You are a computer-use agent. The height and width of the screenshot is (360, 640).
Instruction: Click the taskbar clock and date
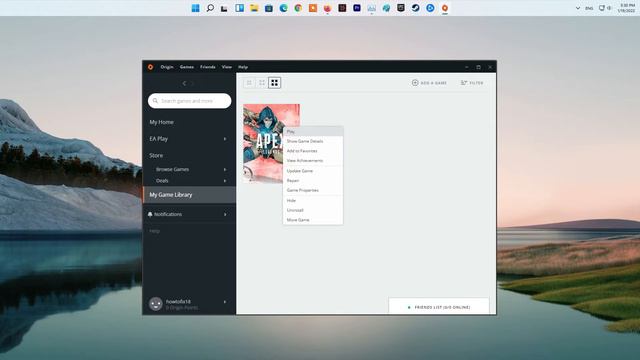click(x=627, y=8)
